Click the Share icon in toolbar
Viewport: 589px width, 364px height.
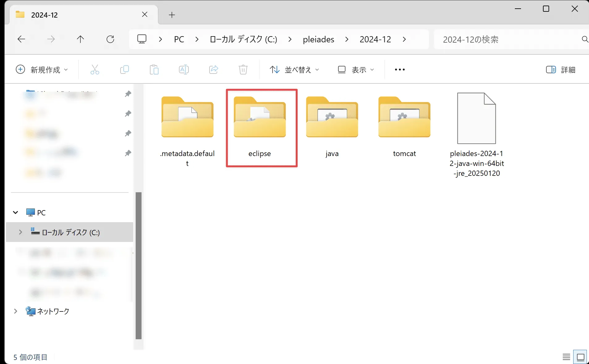coord(214,70)
